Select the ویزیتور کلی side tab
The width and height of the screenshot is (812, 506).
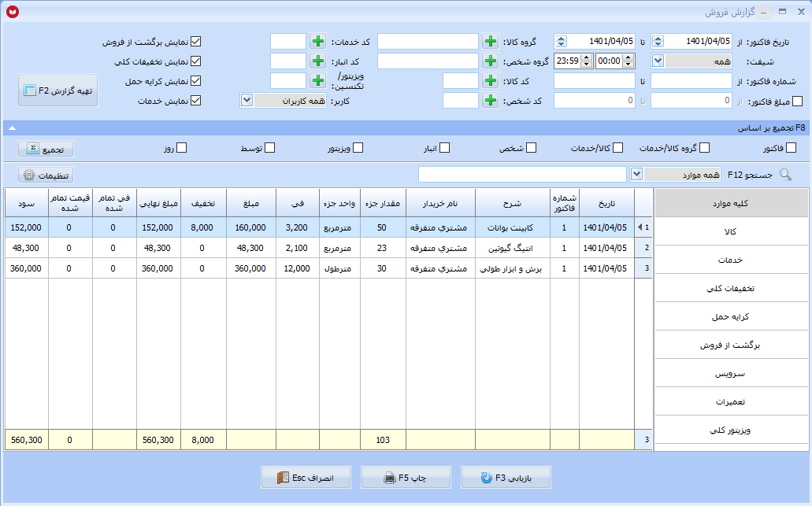click(731, 430)
